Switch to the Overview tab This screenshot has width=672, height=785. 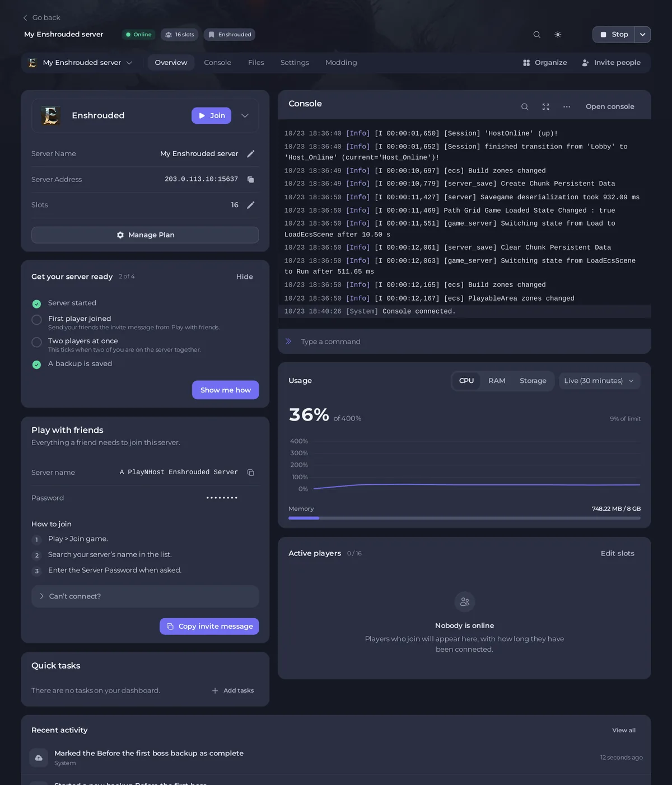tap(171, 63)
